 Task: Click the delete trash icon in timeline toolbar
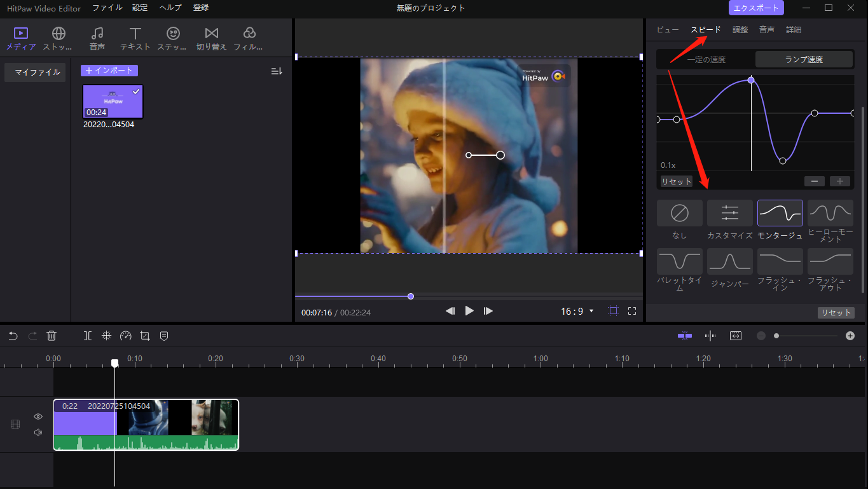point(52,336)
